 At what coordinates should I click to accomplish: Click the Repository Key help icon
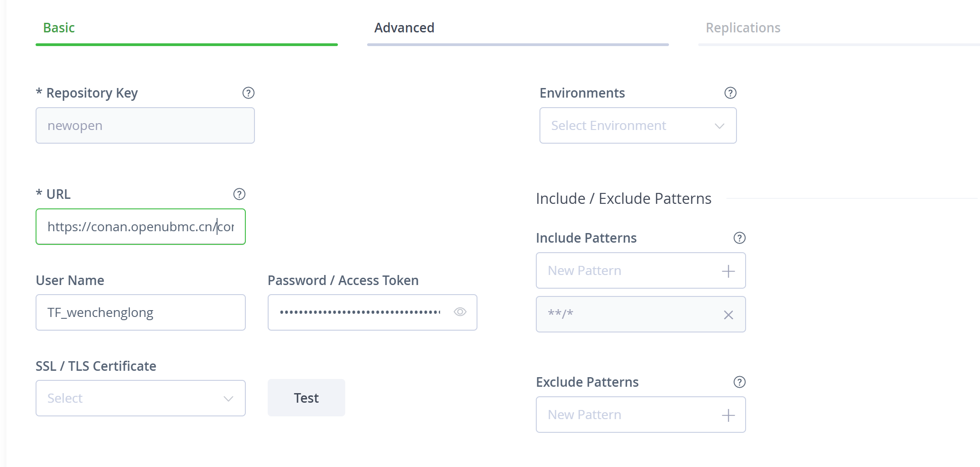[x=248, y=93]
